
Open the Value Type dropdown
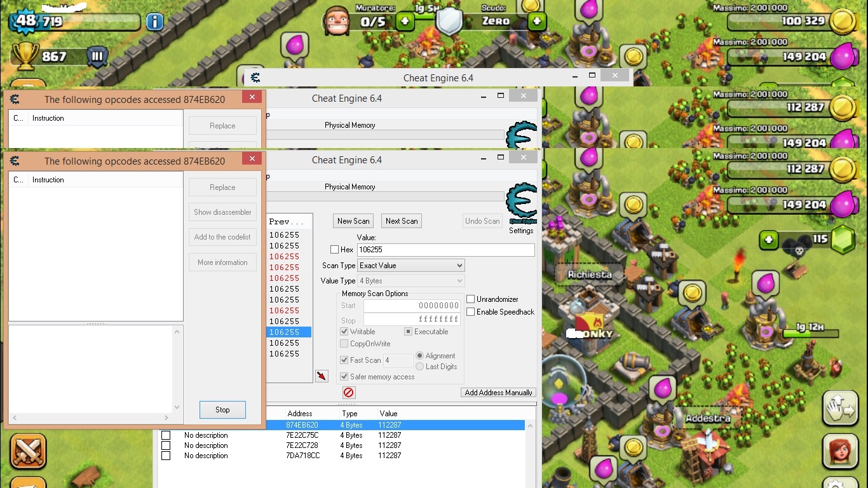tap(410, 281)
